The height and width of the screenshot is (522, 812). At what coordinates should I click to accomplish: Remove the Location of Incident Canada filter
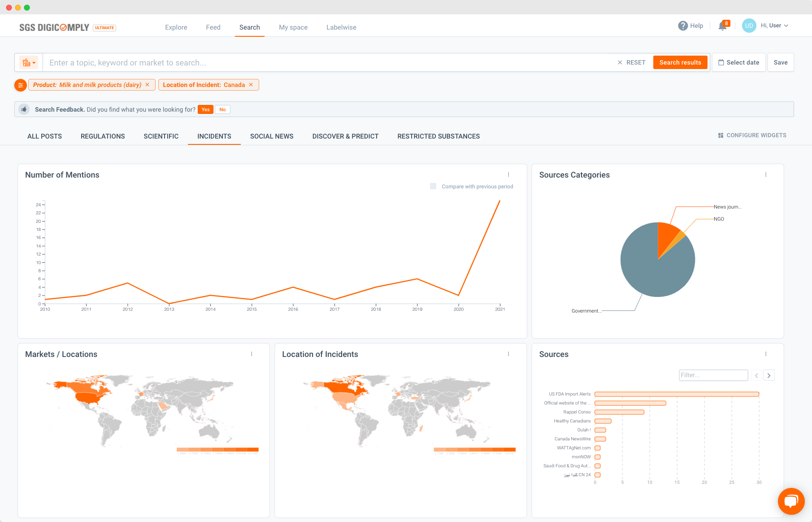point(251,85)
